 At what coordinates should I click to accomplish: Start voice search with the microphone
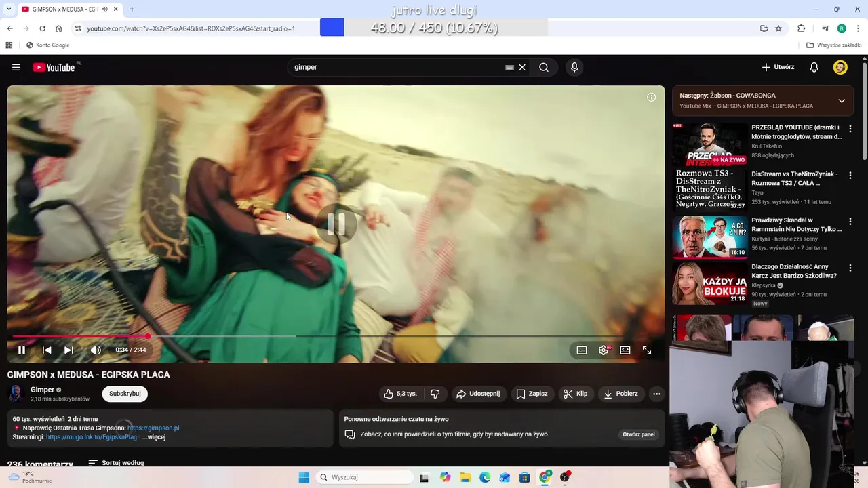[x=574, y=67]
